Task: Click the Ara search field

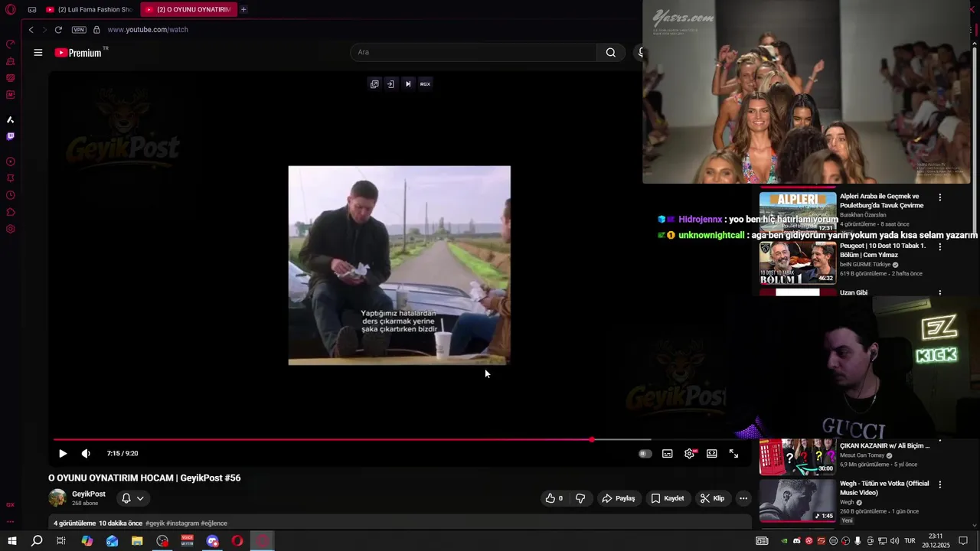Action: click(473, 52)
